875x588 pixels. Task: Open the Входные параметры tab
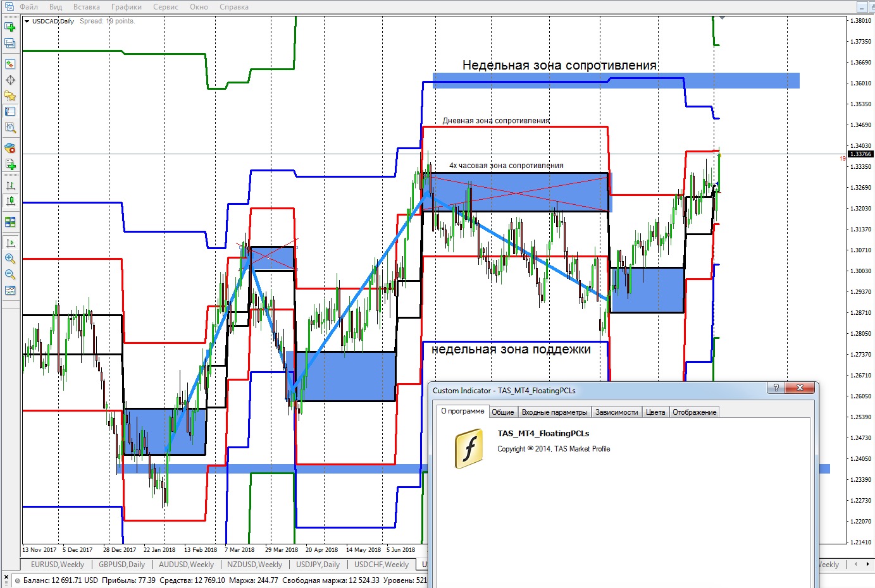554,412
